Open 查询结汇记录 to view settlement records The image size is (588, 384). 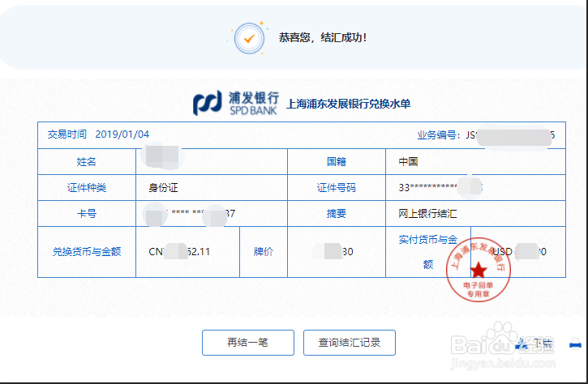coord(349,343)
